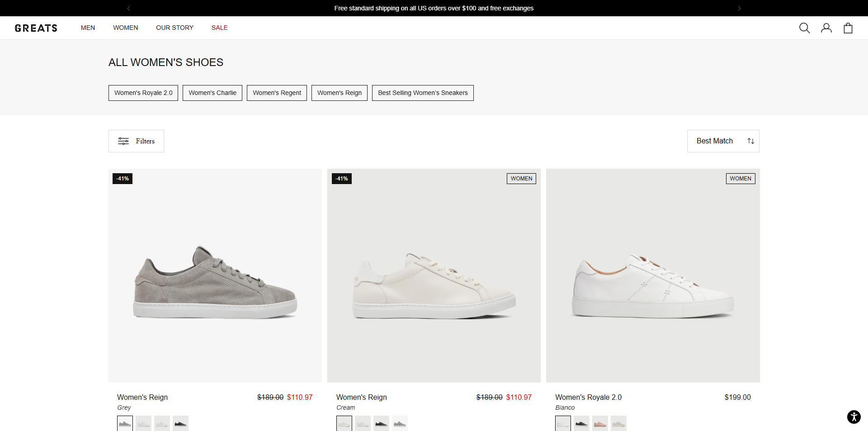This screenshot has height=431, width=868.
Task: Select Women's Reign category chip
Action: pyautogui.click(x=340, y=93)
